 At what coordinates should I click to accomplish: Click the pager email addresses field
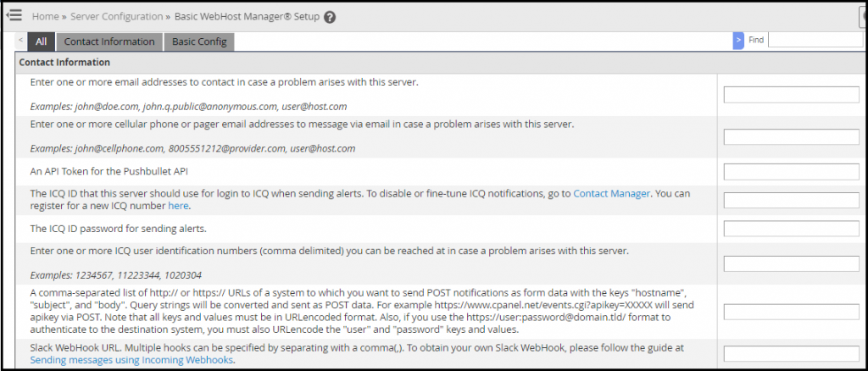792,137
